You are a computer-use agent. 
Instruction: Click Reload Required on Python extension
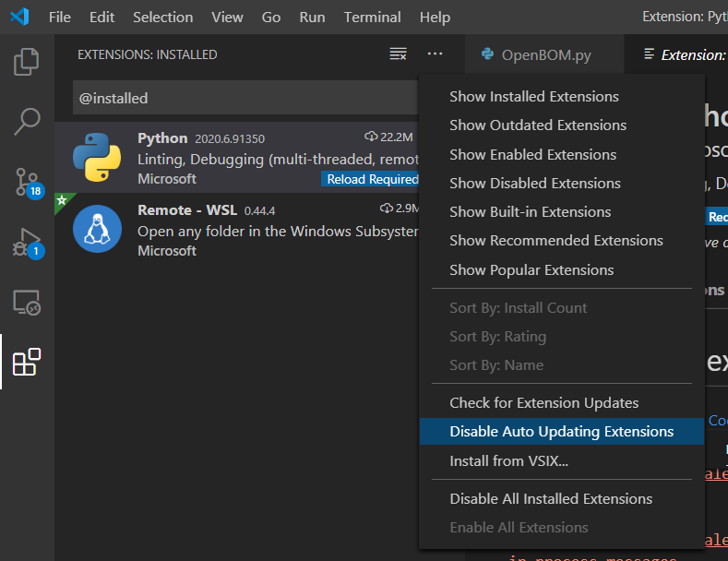coord(371,179)
